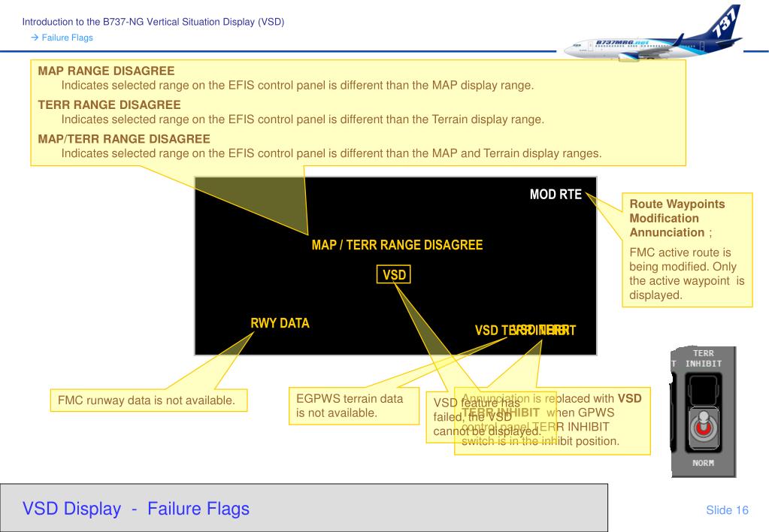The height and width of the screenshot is (532, 769).
Task: Click the MAP RANGE DISAGREE heading
Action: (107, 71)
